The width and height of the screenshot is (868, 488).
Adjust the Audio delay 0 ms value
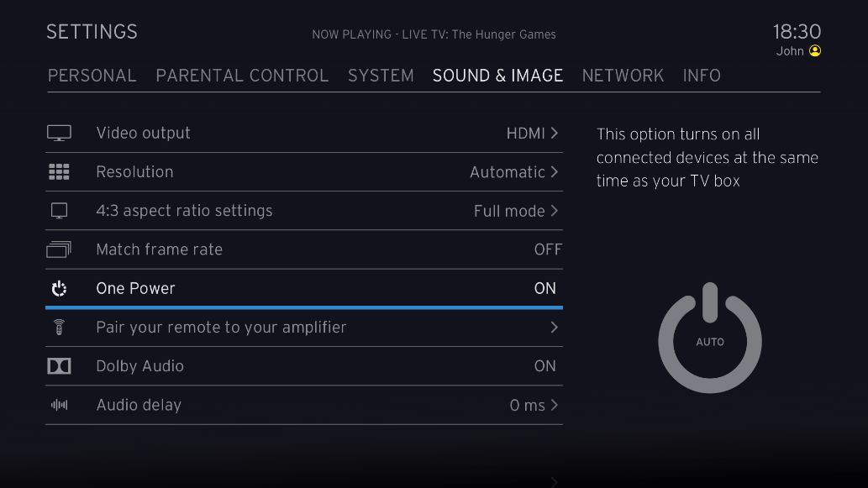[534, 405]
